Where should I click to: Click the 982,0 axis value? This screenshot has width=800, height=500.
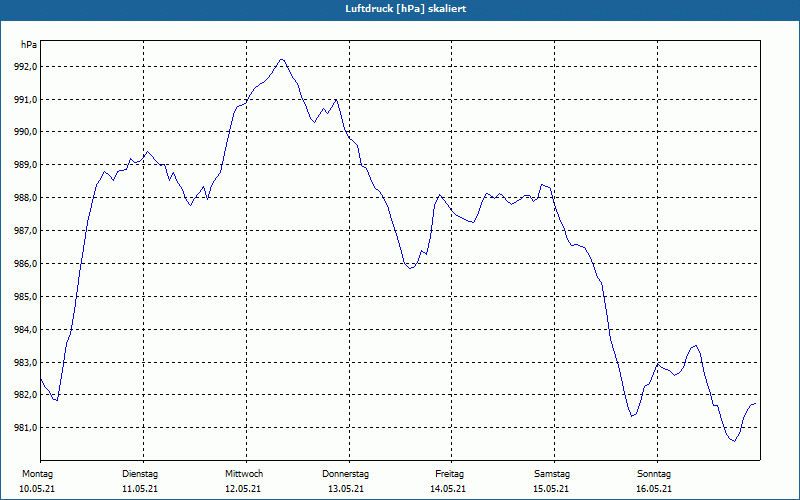(x=25, y=395)
